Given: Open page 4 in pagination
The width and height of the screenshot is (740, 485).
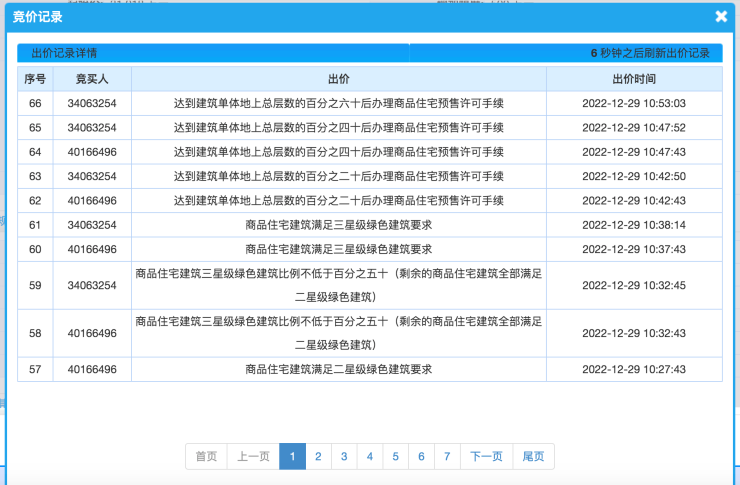Looking at the screenshot, I should coord(370,457).
